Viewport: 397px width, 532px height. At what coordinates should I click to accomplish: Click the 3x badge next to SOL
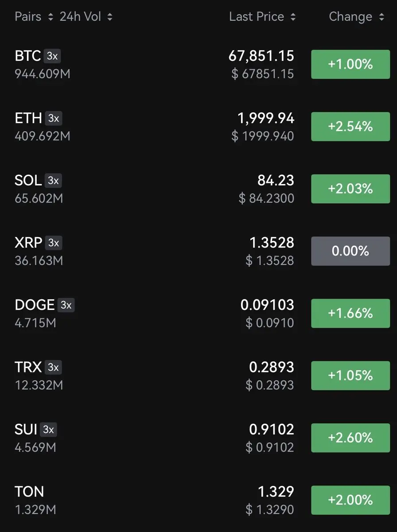(53, 180)
